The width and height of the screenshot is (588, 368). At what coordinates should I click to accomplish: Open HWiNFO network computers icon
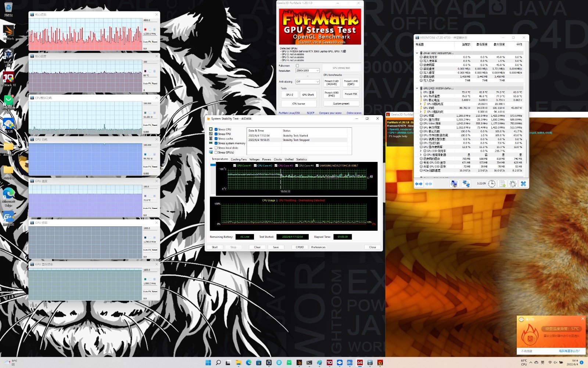click(466, 184)
